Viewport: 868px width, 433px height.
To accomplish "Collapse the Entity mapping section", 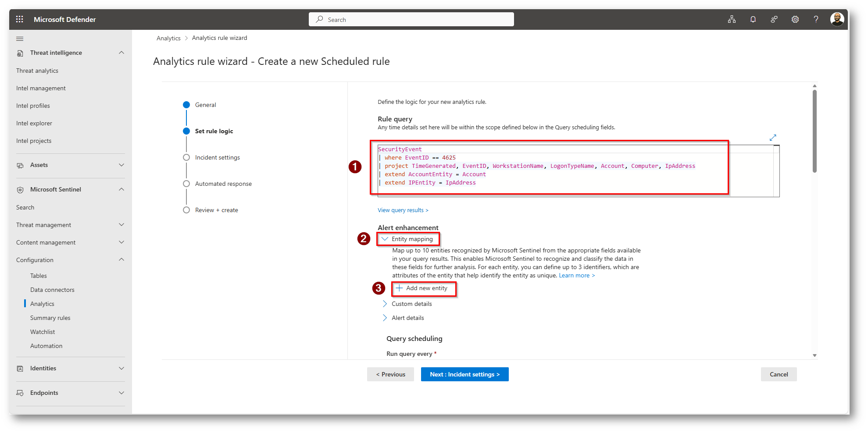I will point(385,239).
